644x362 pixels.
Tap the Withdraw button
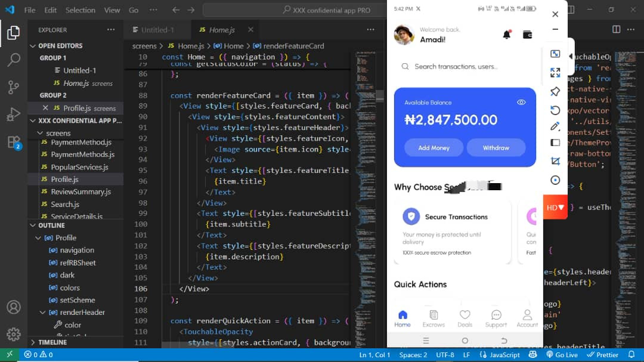pyautogui.click(x=496, y=148)
